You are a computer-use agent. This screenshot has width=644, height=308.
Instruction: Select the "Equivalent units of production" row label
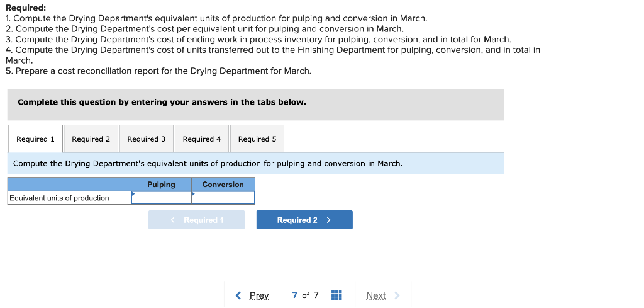point(60,198)
